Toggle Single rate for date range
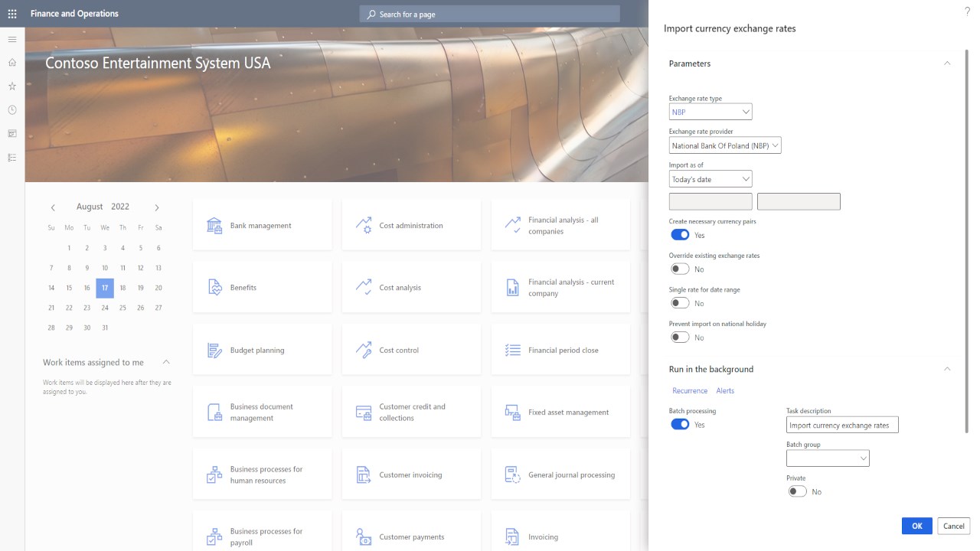Image resolution: width=980 pixels, height=551 pixels. [x=680, y=303]
